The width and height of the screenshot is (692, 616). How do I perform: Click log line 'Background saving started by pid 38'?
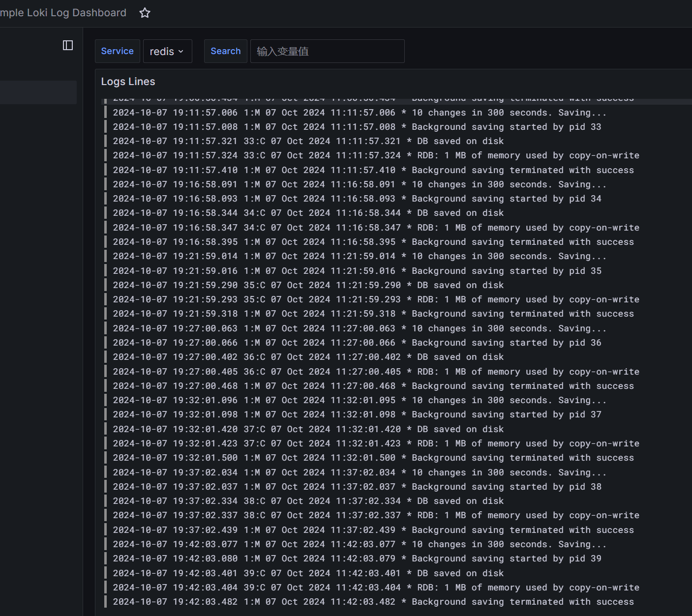coord(357,487)
